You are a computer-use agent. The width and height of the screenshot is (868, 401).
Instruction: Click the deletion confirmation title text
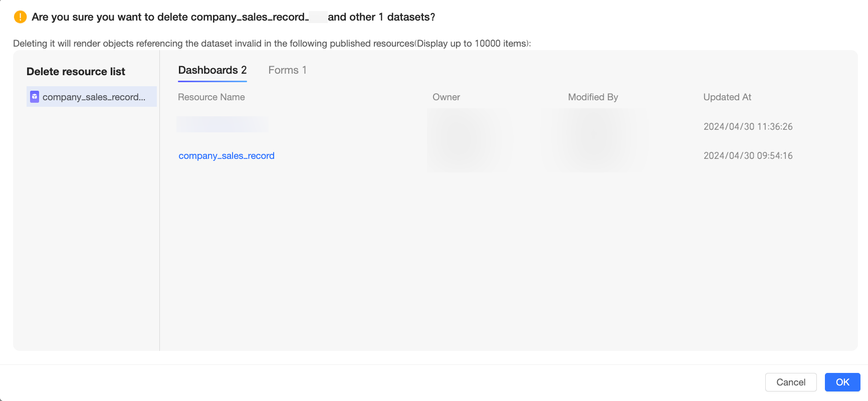point(233,17)
